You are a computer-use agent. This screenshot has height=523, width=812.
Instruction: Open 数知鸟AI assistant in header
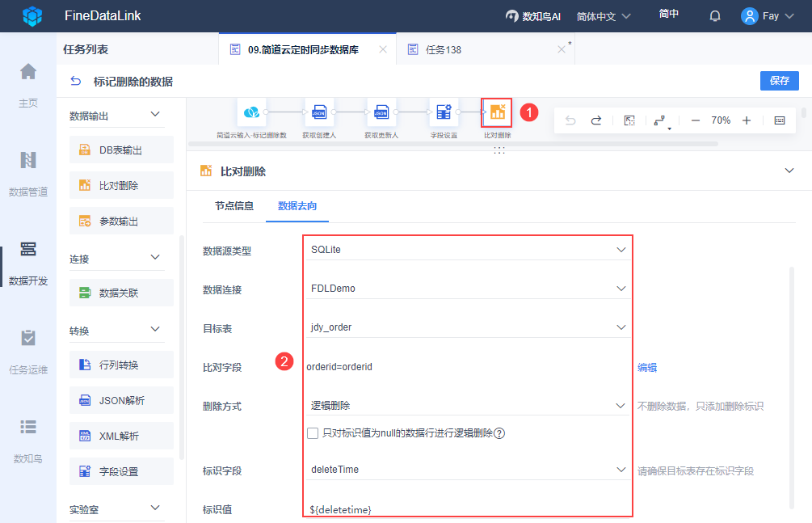(533, 16)
